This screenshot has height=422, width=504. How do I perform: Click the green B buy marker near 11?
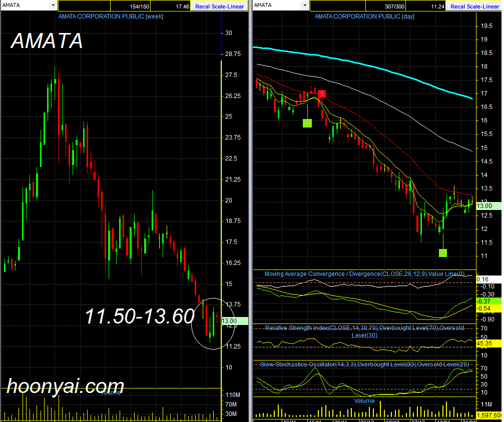coord(443,253)
